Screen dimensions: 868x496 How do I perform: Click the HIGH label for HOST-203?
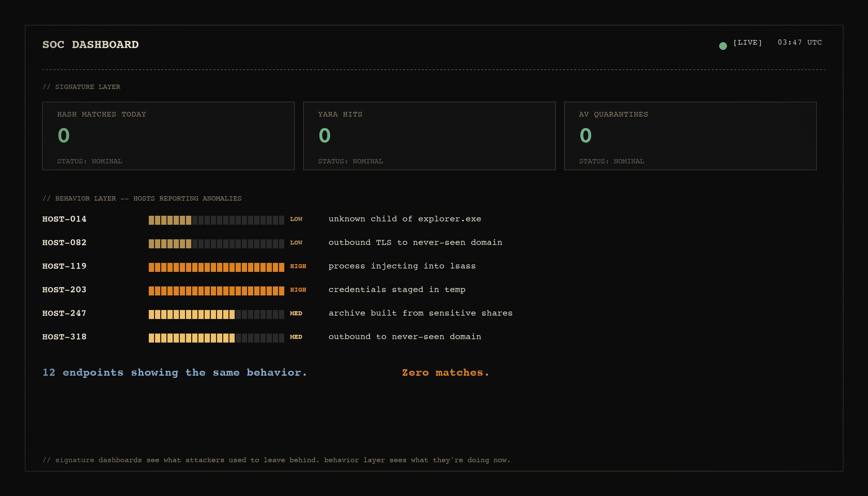[298, 290]
